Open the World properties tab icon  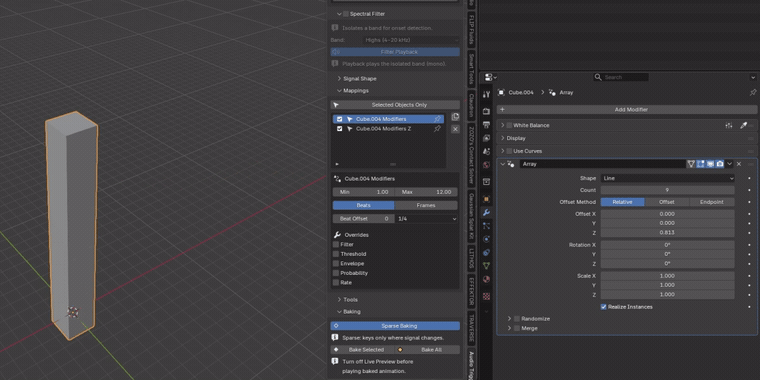point(487,165)
